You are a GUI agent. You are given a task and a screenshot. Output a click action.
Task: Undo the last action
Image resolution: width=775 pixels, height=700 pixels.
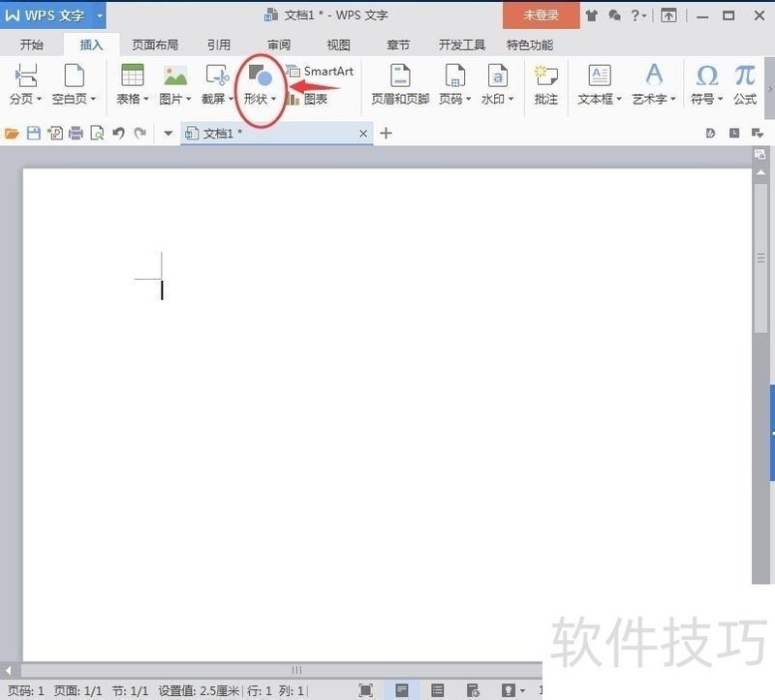(118, 133)
